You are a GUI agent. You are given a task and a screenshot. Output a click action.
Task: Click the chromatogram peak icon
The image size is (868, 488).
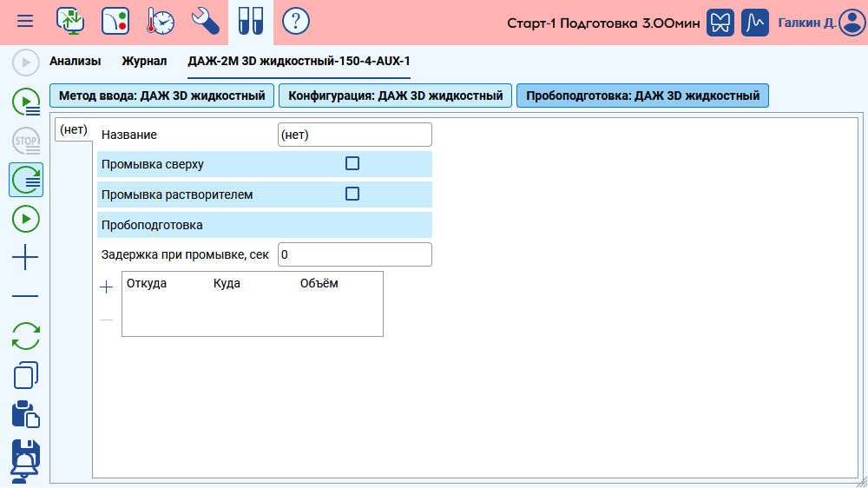coord(755,22)
